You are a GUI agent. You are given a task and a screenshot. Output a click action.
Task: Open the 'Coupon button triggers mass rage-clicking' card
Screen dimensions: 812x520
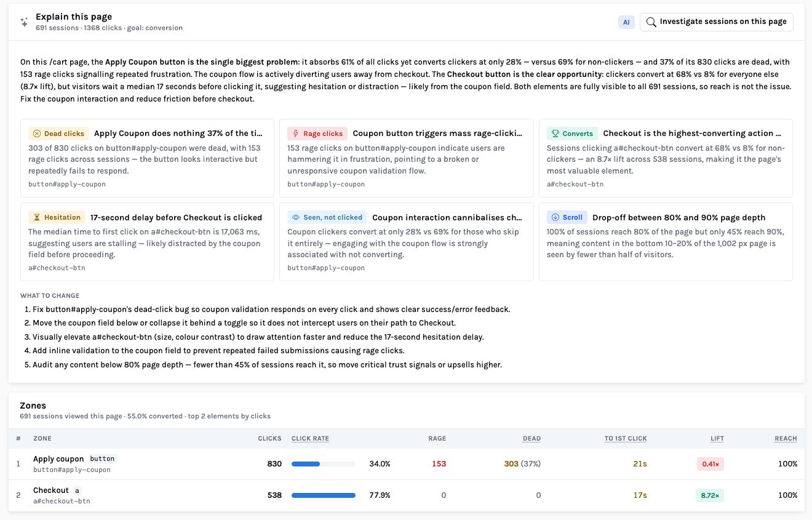tap(407, 158)
